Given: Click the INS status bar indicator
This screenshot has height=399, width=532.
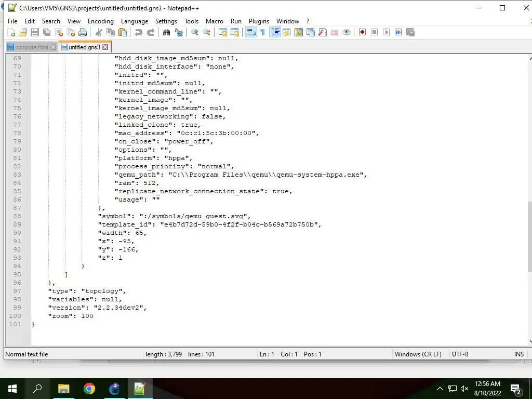Looking at the screenshot, I should 519,354.
